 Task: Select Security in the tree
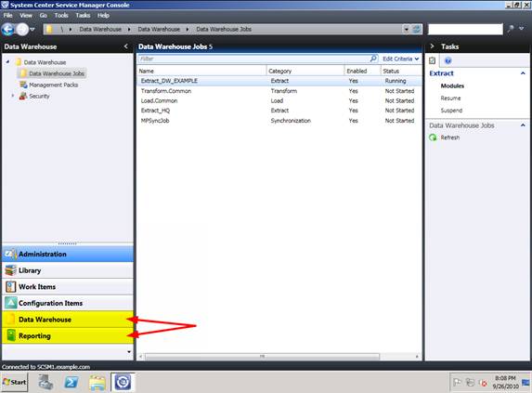[x=39, y=96]
